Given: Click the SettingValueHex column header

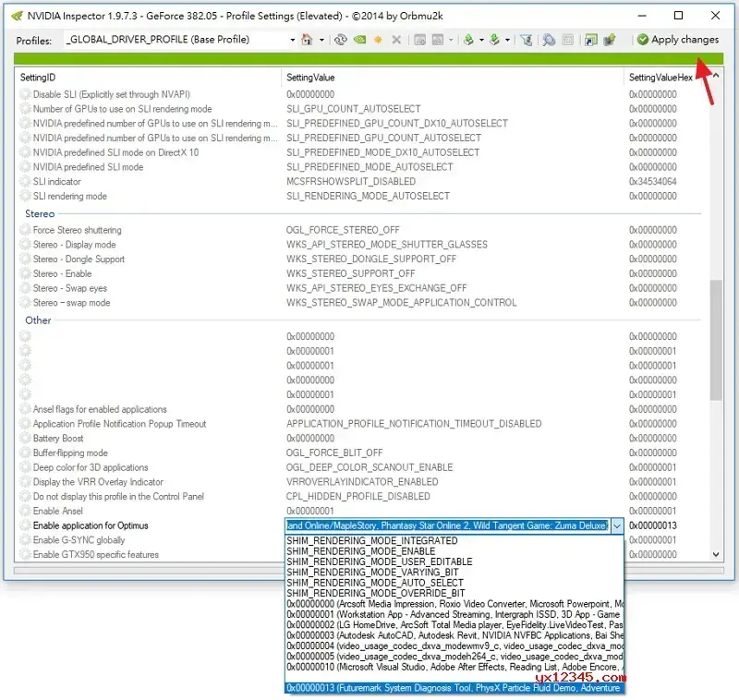Looking at the screenshot, I should tap(660, 78).
